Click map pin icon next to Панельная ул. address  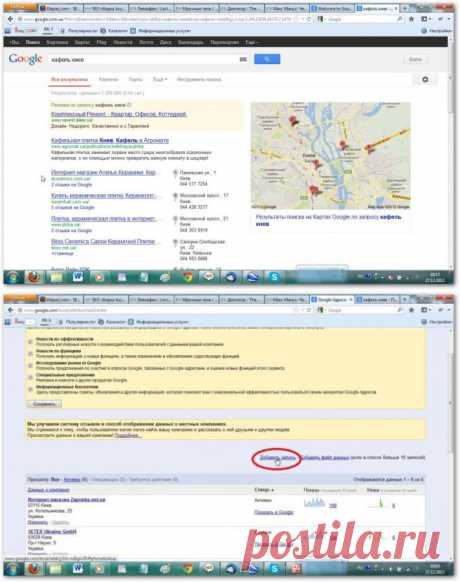[175, 173]
